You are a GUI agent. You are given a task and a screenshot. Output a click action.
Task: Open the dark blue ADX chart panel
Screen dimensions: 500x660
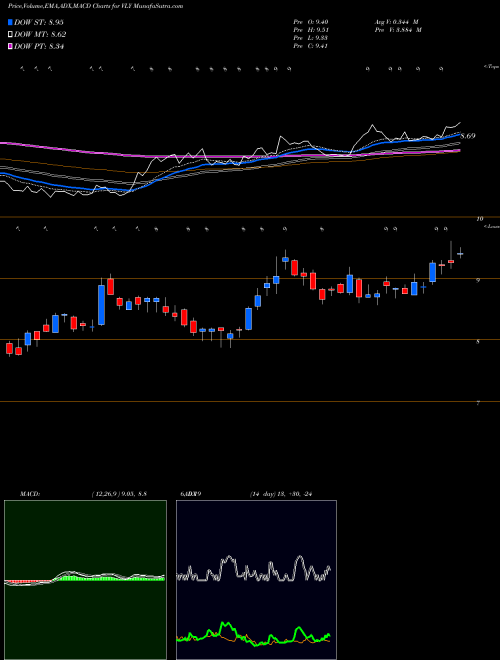point(256,580)
